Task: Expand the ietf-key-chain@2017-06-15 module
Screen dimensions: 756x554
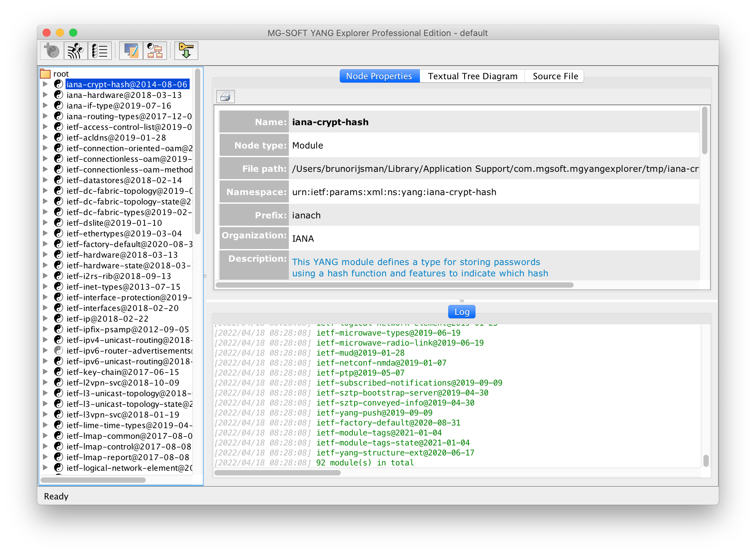Action: coord(45,372)
